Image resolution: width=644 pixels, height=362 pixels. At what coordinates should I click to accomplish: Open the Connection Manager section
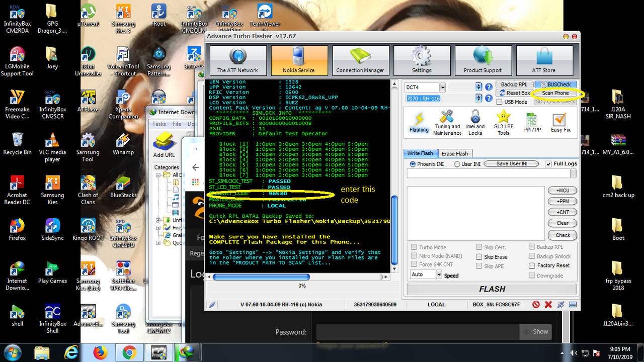360,60
